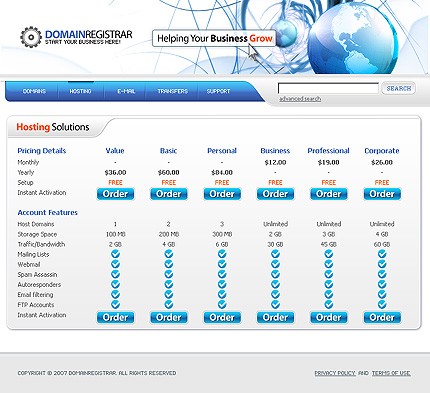Viewport: 430px width, 393px height.
Task: Click Spam Assassin checkmark for Professional plan
Action: coord(329,274)
